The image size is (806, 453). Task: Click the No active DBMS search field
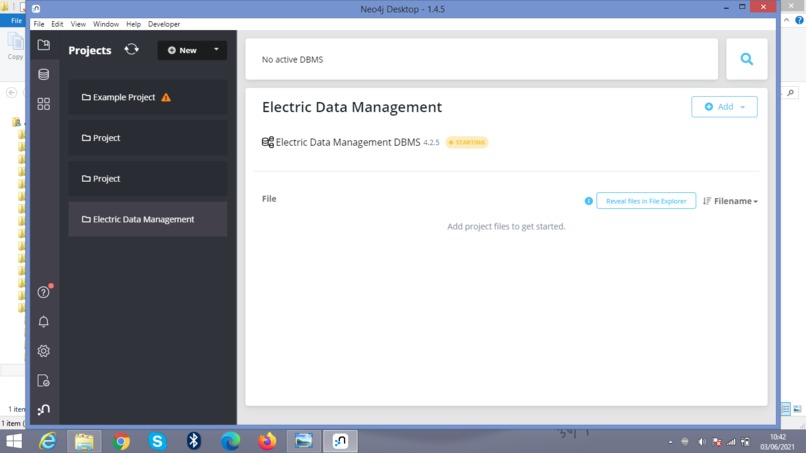482,59
